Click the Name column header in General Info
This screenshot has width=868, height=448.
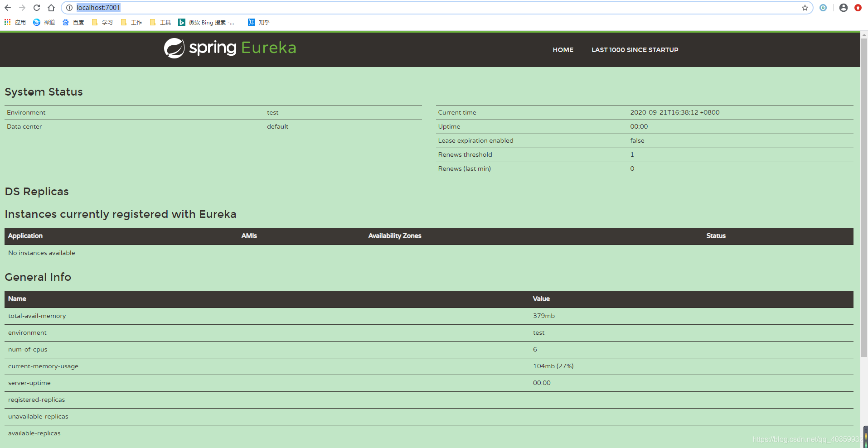[x=17, y=299]
